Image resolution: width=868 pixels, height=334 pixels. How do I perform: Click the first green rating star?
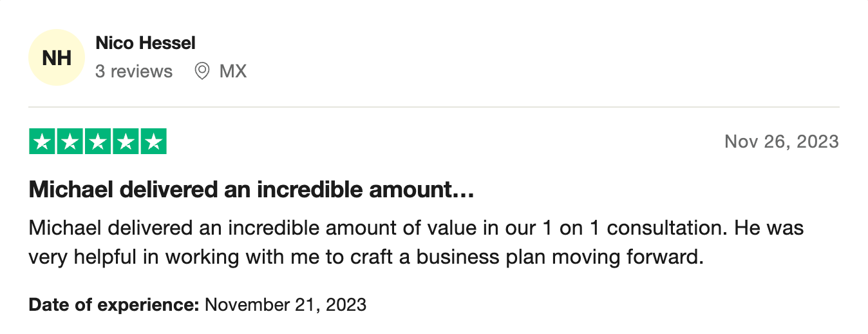point(42,142)
